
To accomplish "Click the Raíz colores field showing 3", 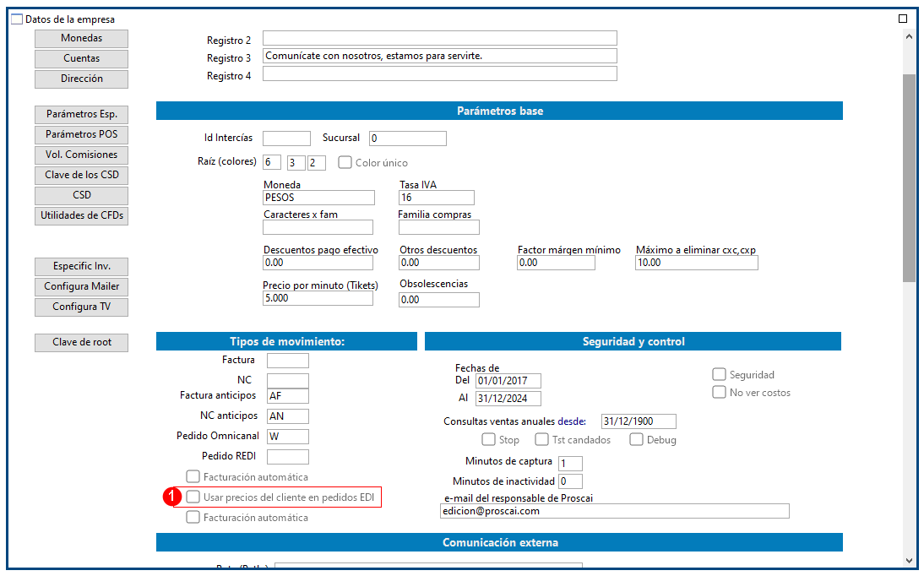I will pyautogui.click(x=296, y=163).
